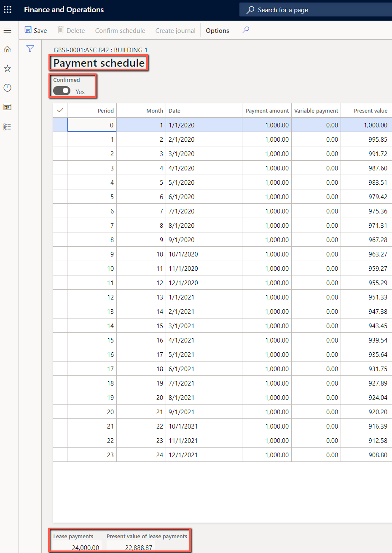
Task: Click the Search for a page box
Action: click(316, 9)
